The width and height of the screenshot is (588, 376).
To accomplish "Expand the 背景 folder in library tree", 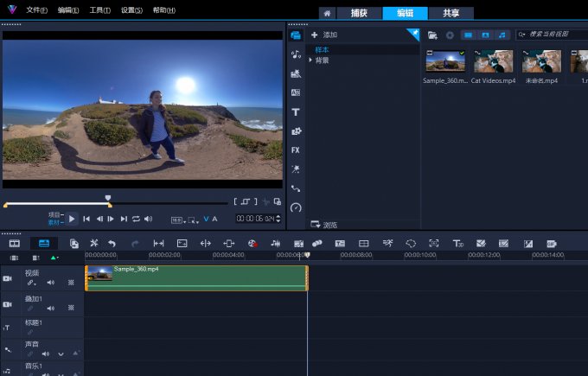I will [x=310, y=61].
